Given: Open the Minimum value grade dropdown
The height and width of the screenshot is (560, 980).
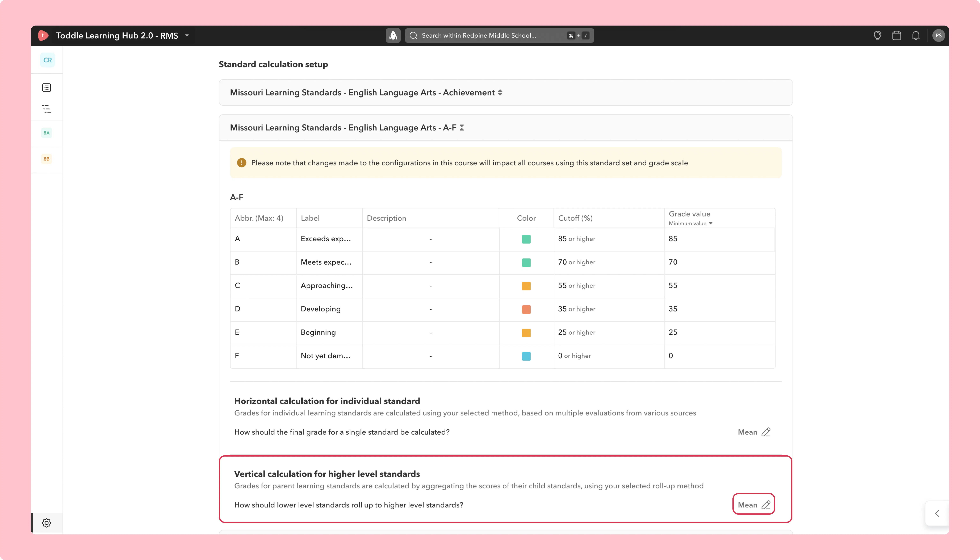Looking at the screenshot, I should pyautogui.click(x=691, y=223).
